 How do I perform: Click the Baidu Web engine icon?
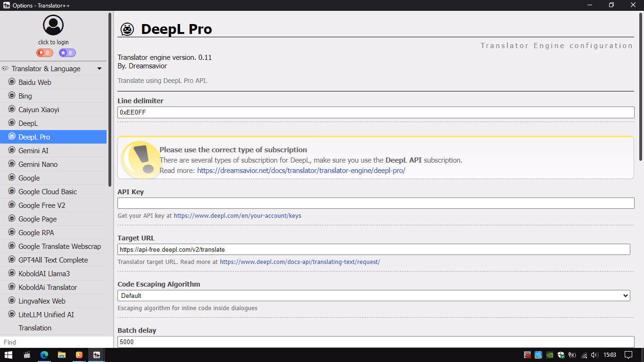coord(12,82)
